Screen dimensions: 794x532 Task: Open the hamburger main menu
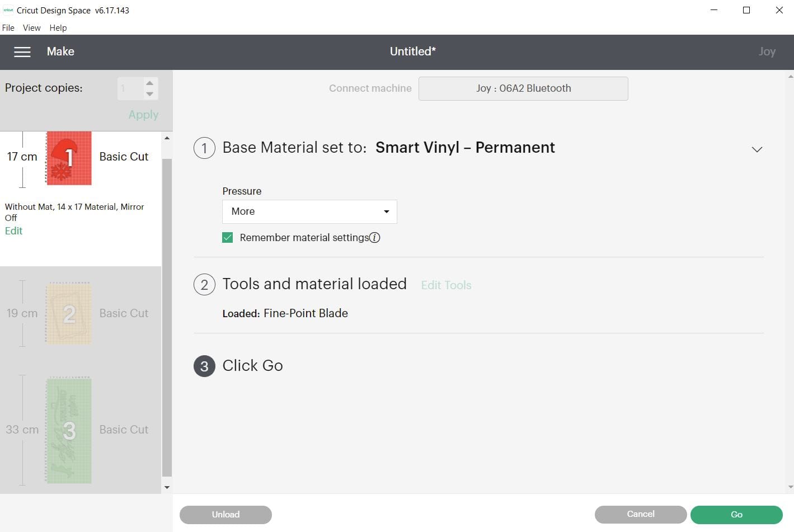pyautogui.click(x=22, y=52)
